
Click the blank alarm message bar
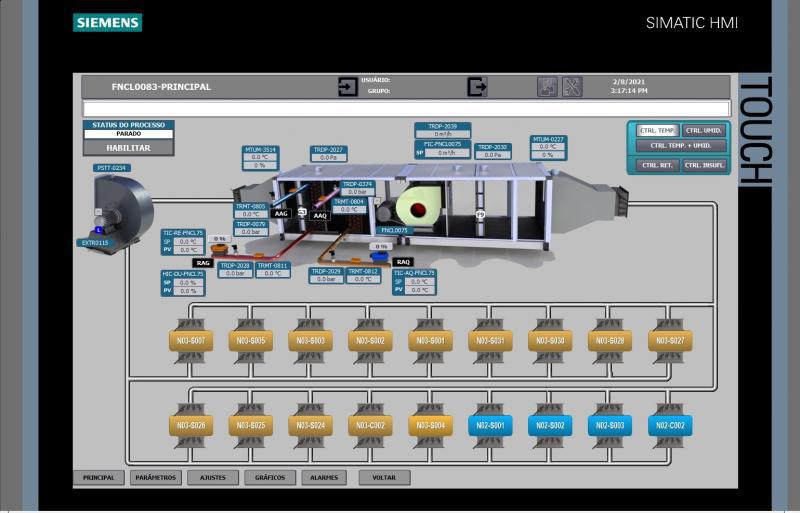[x=406, y=109]
